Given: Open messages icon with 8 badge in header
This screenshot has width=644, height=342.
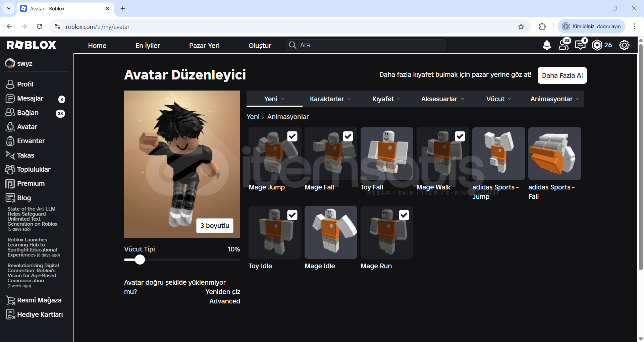Looking at the screenshot, I should (581, 45).
